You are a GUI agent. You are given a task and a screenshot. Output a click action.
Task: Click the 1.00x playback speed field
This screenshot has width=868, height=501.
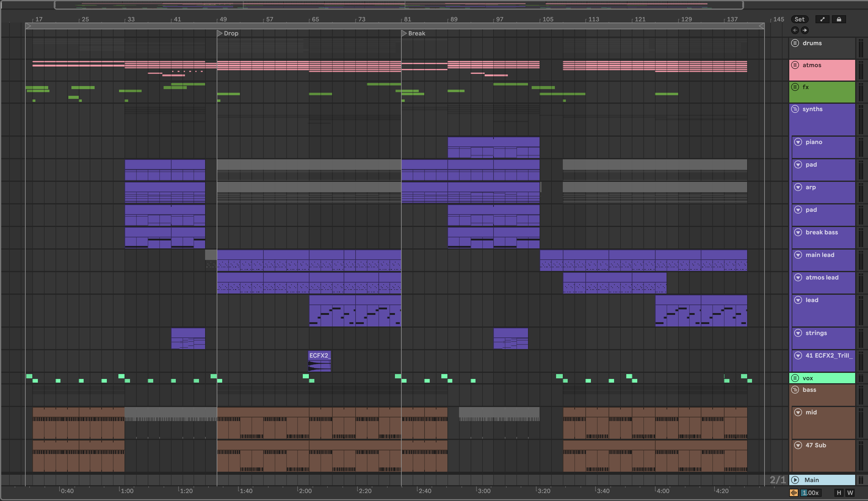pos(810,493)
